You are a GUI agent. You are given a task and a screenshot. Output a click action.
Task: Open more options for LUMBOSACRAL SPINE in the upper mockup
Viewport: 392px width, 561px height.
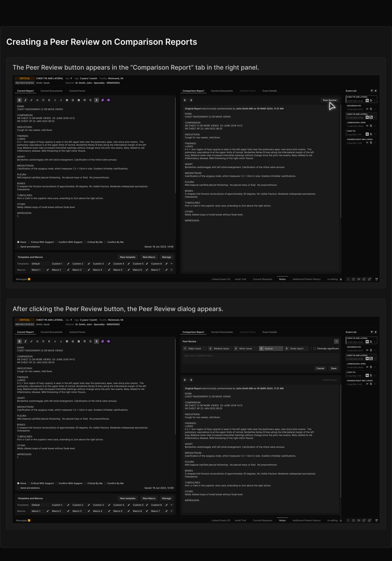pos(375,126)
